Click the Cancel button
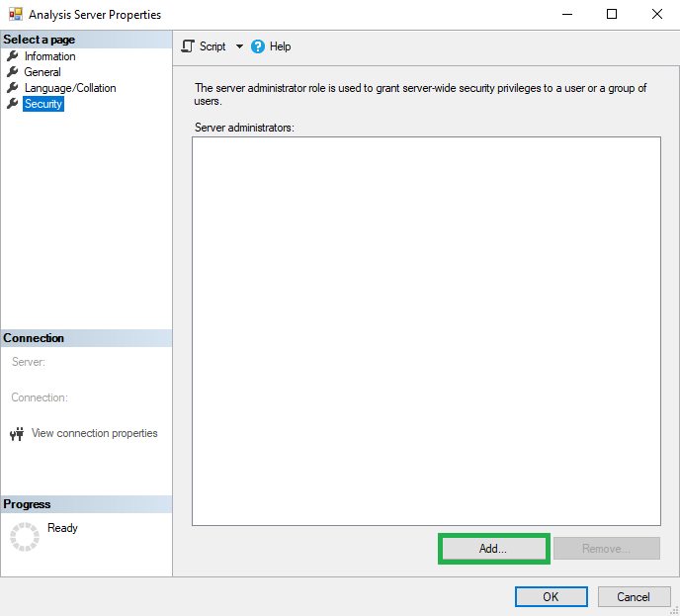Viewport: 680px width, 616px height. (634, 597)
